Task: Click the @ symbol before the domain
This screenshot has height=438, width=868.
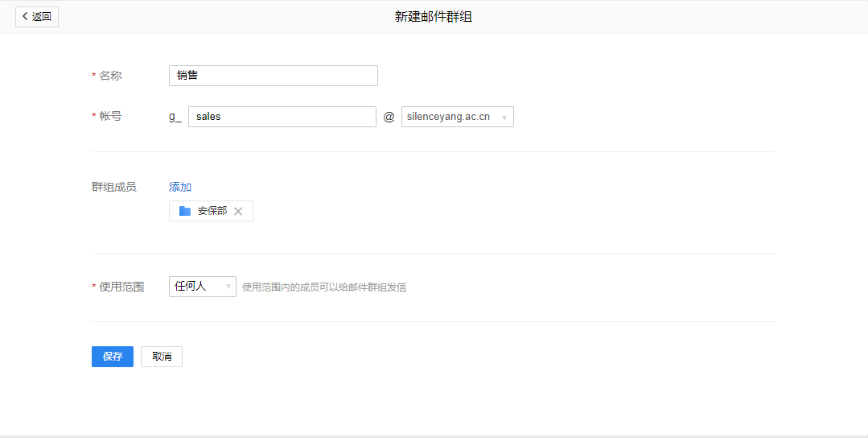Action: point(389,117)
